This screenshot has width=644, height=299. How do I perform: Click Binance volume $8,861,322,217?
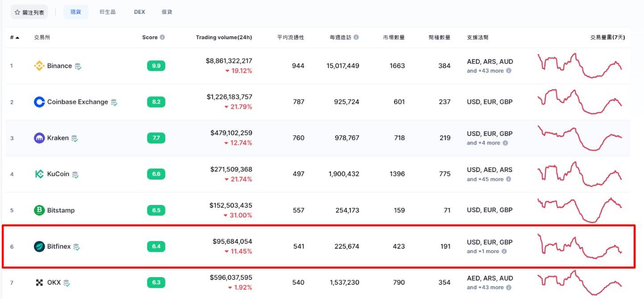[x=229, y=61]
